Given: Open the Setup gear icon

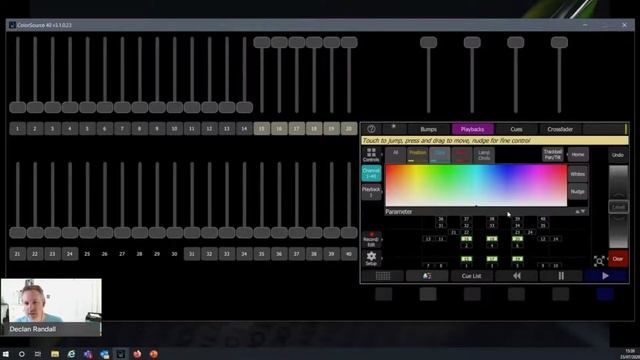Looking at the screenshot, I should click(x=371, y=258).
